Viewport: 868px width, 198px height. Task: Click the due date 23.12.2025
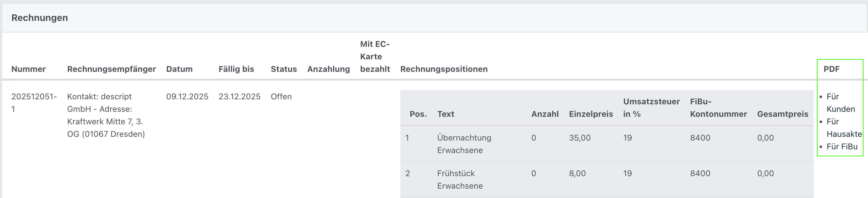click(240, 96)
